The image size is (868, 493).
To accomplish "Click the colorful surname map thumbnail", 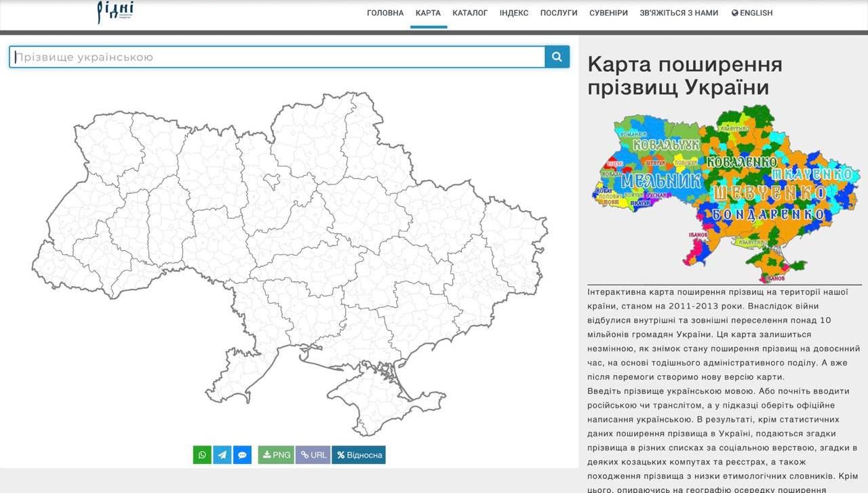I will [724, 193].
